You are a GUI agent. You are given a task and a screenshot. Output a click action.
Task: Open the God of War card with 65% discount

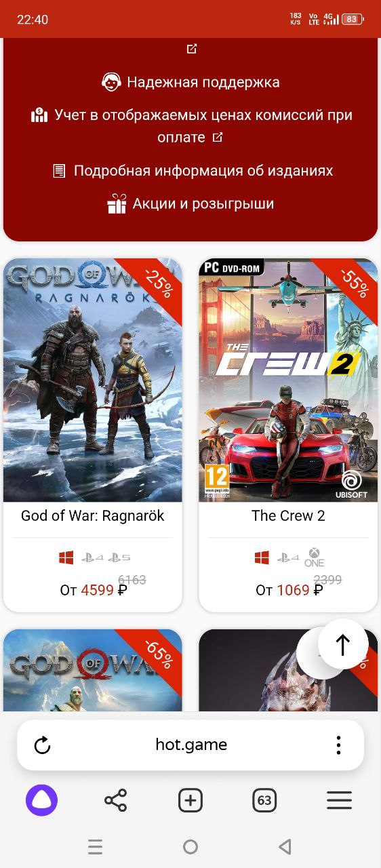[x=93, y=670]
